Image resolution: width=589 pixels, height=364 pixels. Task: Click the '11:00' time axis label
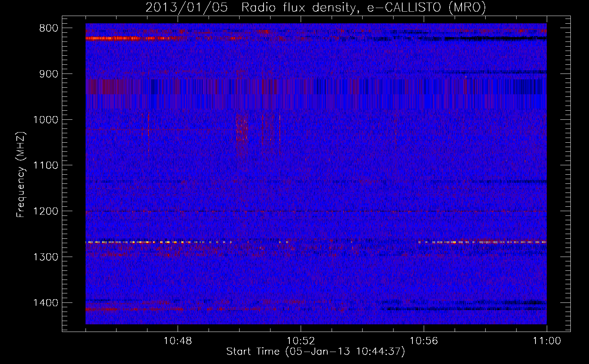[x=547, y=341]
